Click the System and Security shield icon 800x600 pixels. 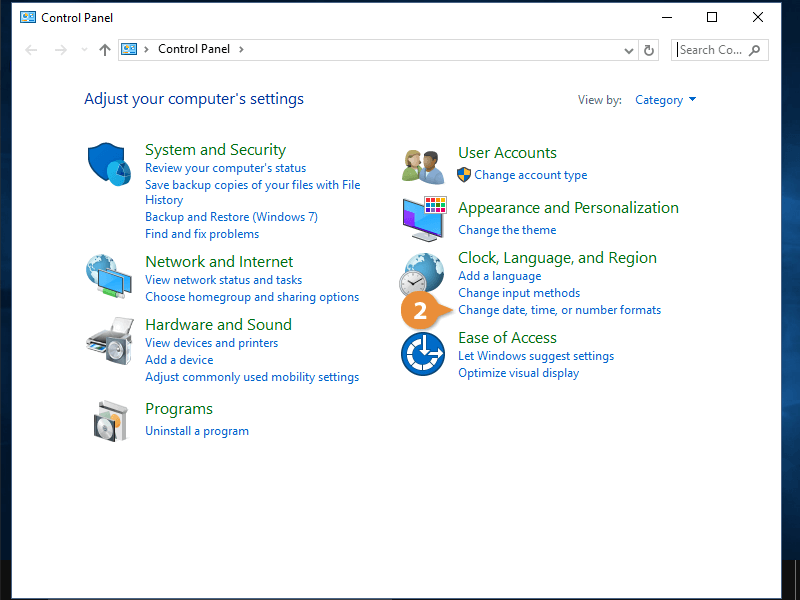110,164
